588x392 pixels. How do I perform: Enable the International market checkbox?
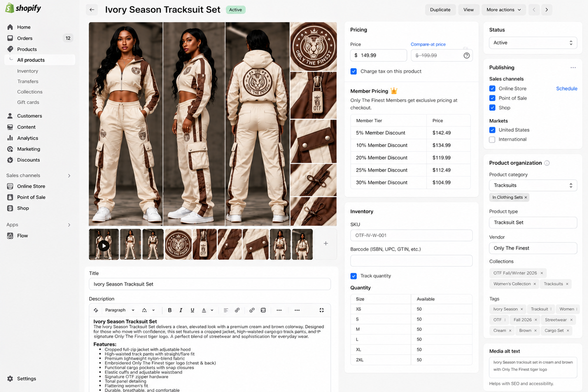point(492,140)
